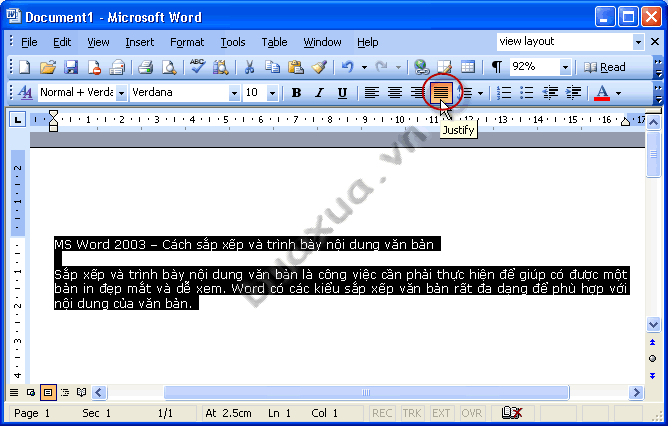
Task: Apply red font color (A icon)
Action: coord(602,92)
